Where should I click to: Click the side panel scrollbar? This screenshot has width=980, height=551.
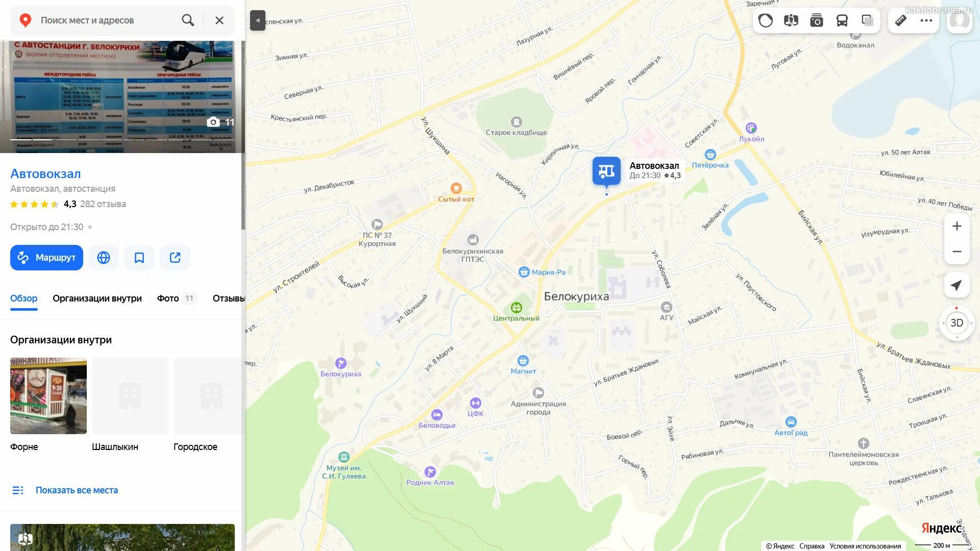click(243, 135)
